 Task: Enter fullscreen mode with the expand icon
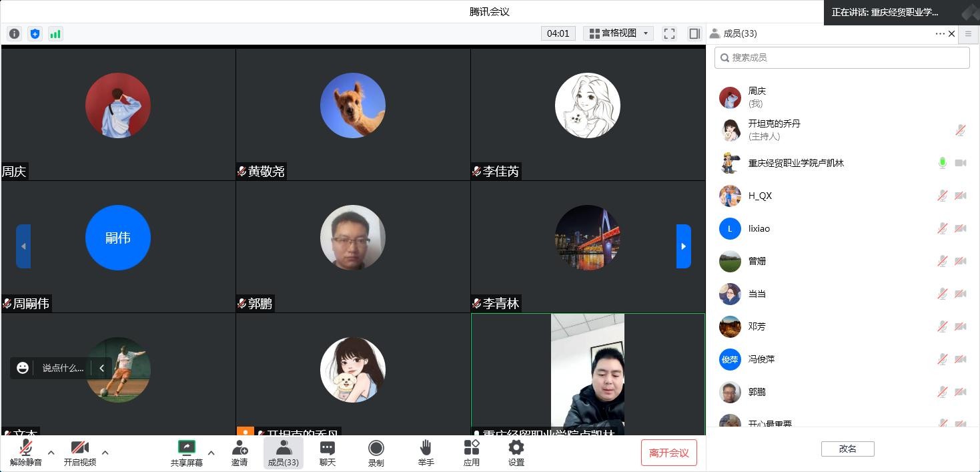tap(669, 33)
